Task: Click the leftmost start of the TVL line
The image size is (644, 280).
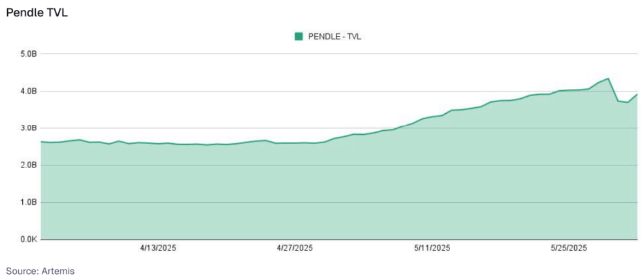Action: coord(41,141)
